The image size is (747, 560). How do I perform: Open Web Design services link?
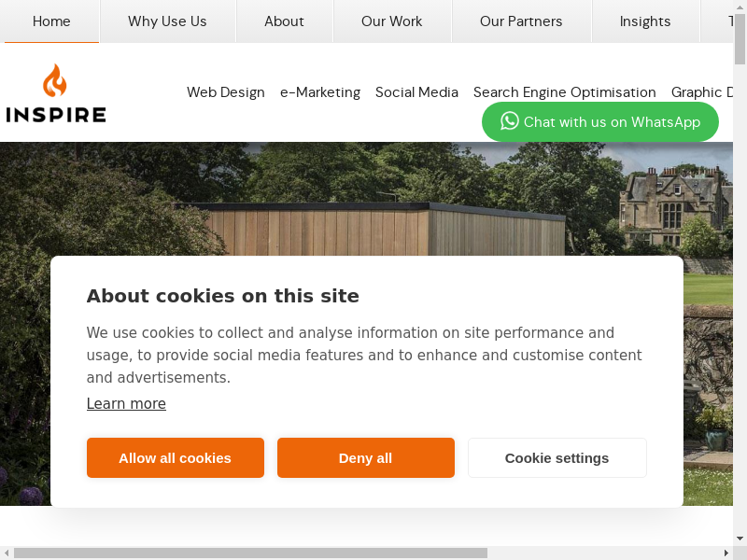226,92
